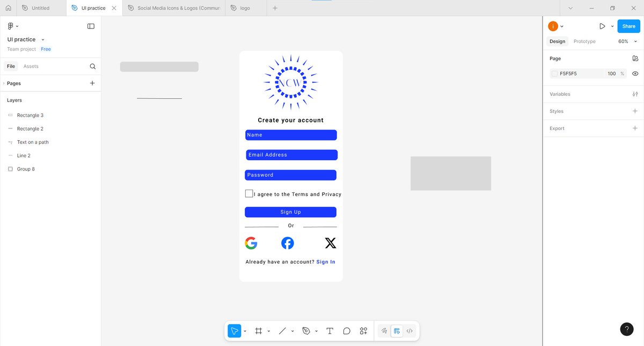Open the Move tool options chevron

point(245,331)
